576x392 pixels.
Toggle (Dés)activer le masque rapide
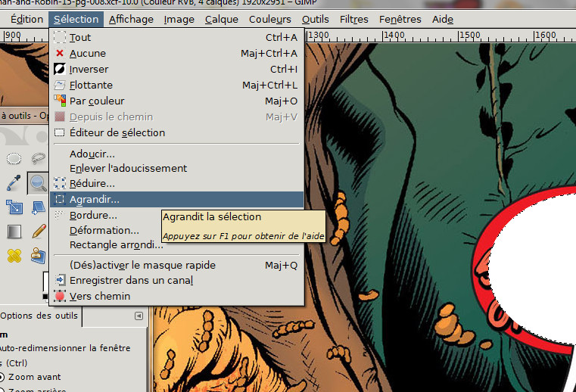pos(176,266)
